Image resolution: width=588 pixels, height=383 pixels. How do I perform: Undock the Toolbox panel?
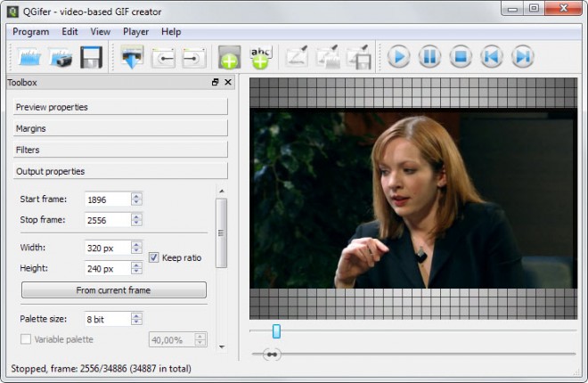(x=216, y=82)
